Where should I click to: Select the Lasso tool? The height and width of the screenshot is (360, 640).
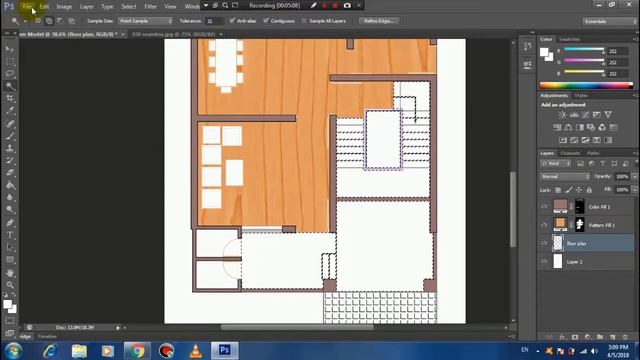[x=10, y=74]
